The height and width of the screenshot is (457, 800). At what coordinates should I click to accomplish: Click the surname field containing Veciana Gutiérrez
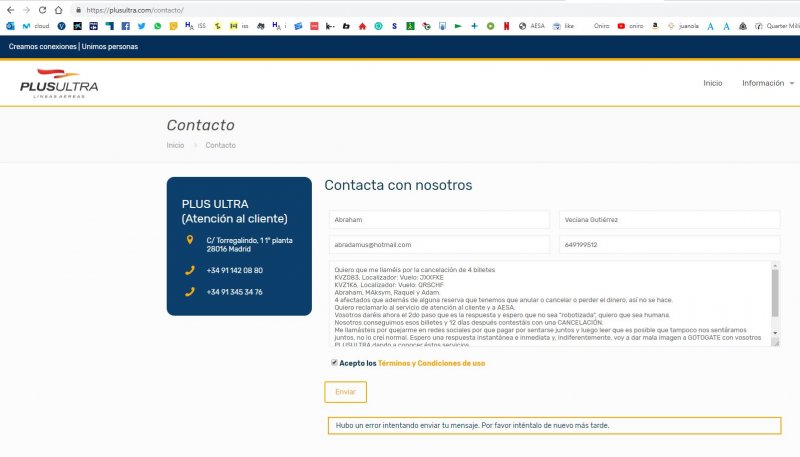coord(669,220)
